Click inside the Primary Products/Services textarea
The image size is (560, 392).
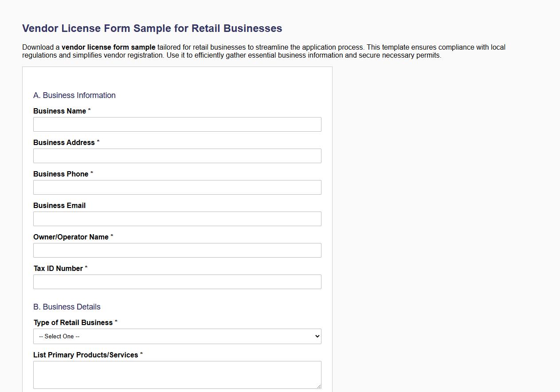pos(177,374)
